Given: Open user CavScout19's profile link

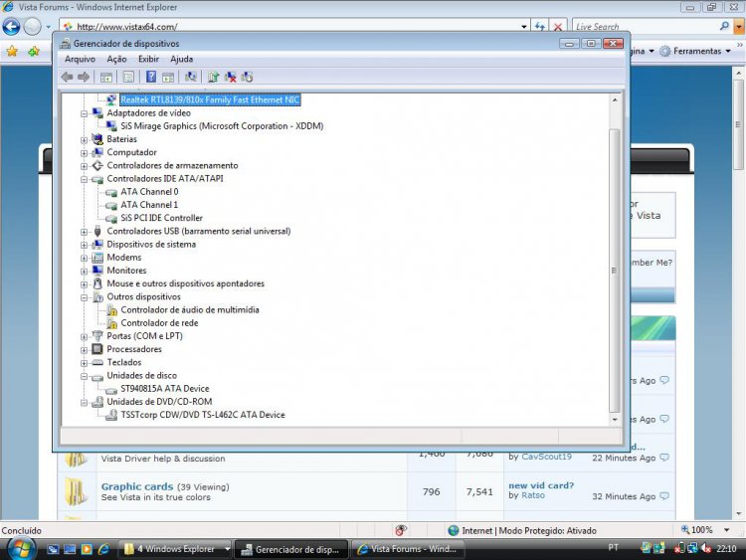Looking at the screenshot, I should point(546,457).
